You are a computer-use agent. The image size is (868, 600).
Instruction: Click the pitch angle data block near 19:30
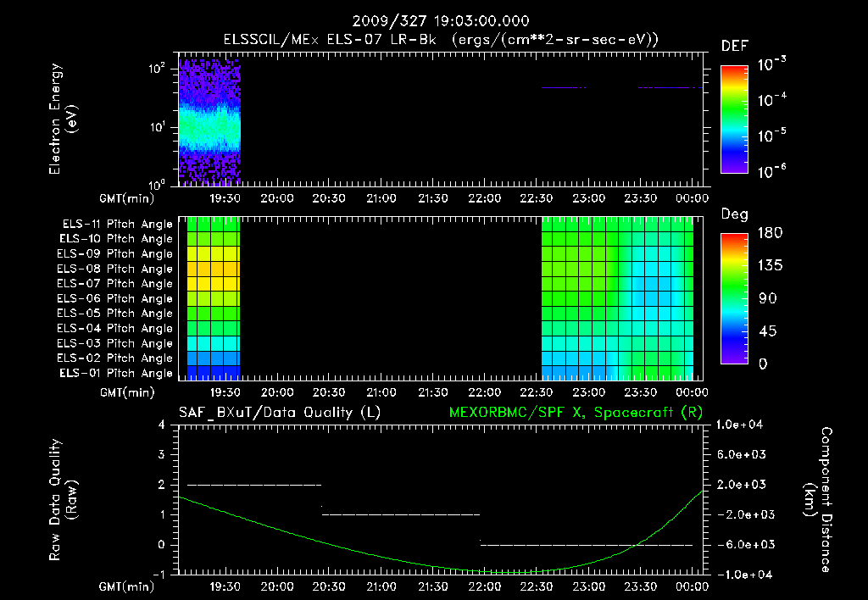(x=213, y=298)
